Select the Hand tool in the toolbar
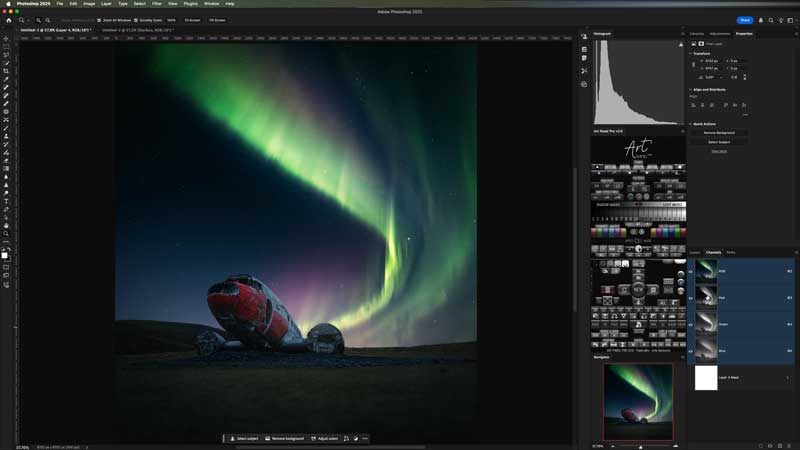The image size is (800, 450). pyautogui.click(x=6, y=225)
